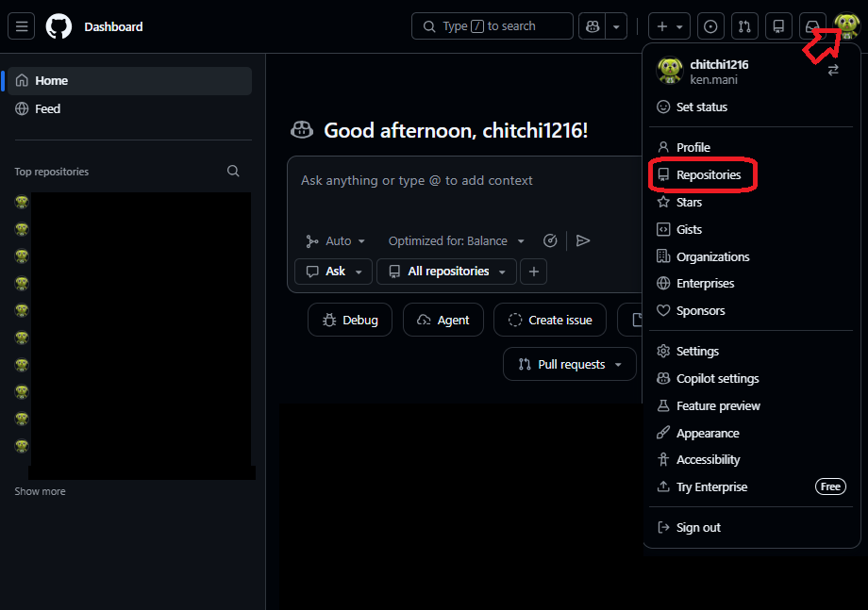Open Sponsors from the user menu

click(x=751, y=311)
